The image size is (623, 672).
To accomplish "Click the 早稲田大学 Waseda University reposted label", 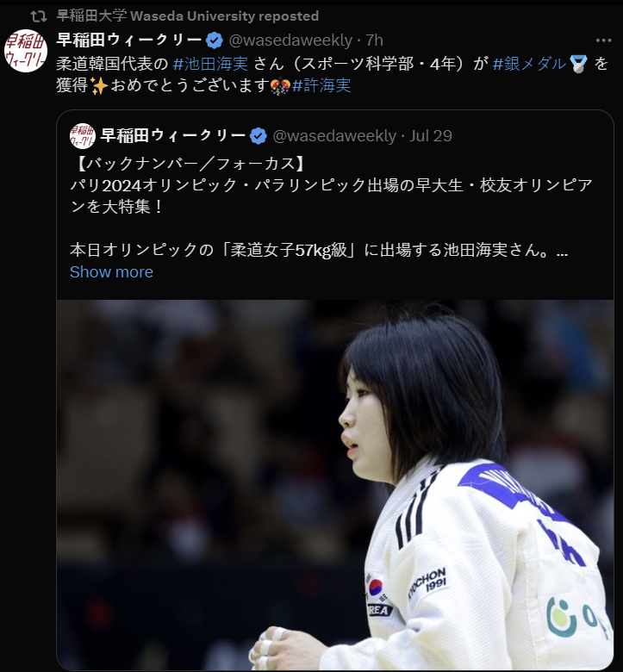I will coord(188,16).
